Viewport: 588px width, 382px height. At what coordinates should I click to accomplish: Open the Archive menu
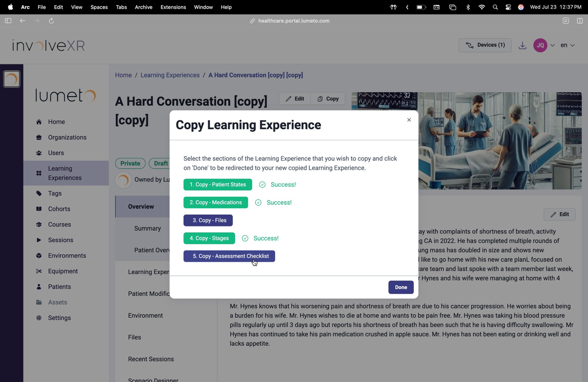coord(144,7)
